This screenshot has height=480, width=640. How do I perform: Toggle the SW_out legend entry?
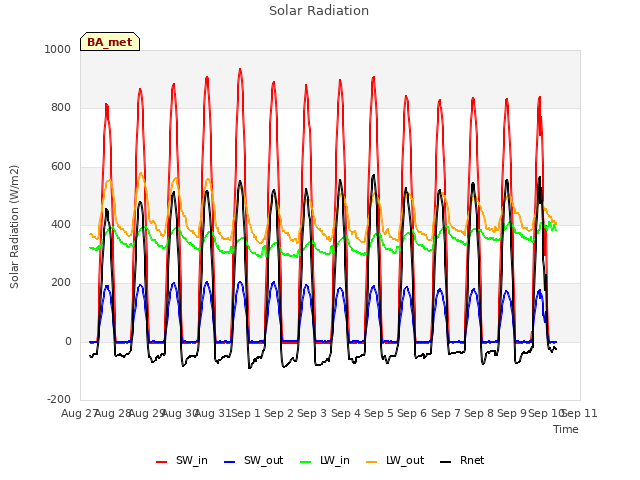(253, 460)
